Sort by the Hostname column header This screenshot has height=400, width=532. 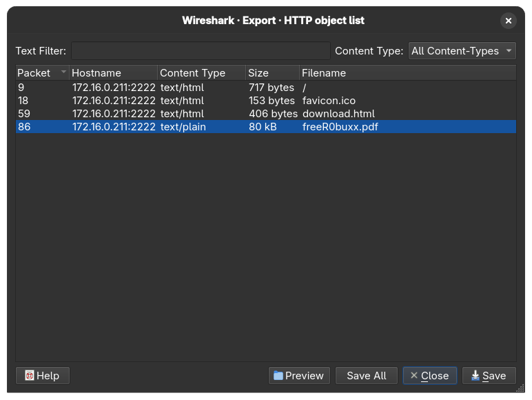pyautogui.click(x=113, y=72)
